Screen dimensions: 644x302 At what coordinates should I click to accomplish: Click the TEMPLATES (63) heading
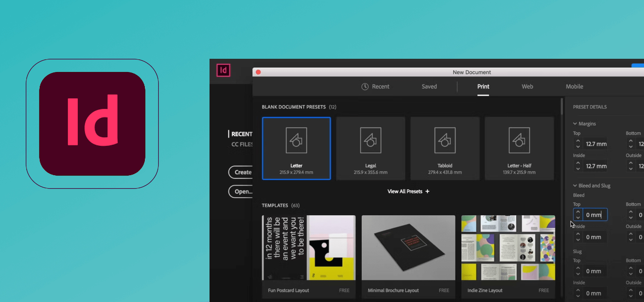280,205
